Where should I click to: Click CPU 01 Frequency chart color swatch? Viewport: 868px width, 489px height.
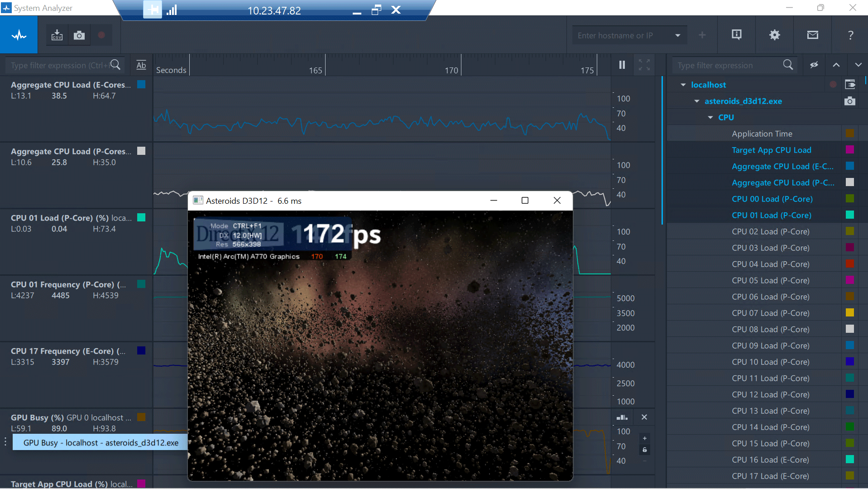click(141, 284)
